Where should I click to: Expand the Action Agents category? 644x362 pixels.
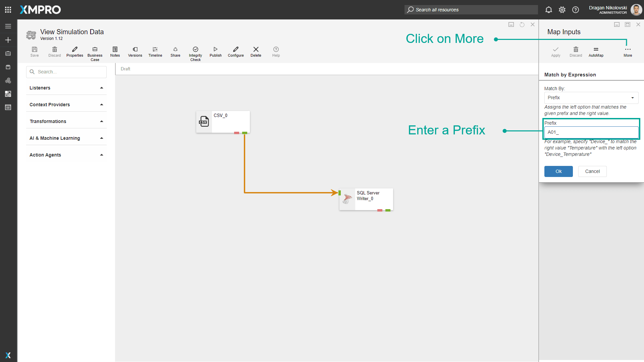[66, 155]
